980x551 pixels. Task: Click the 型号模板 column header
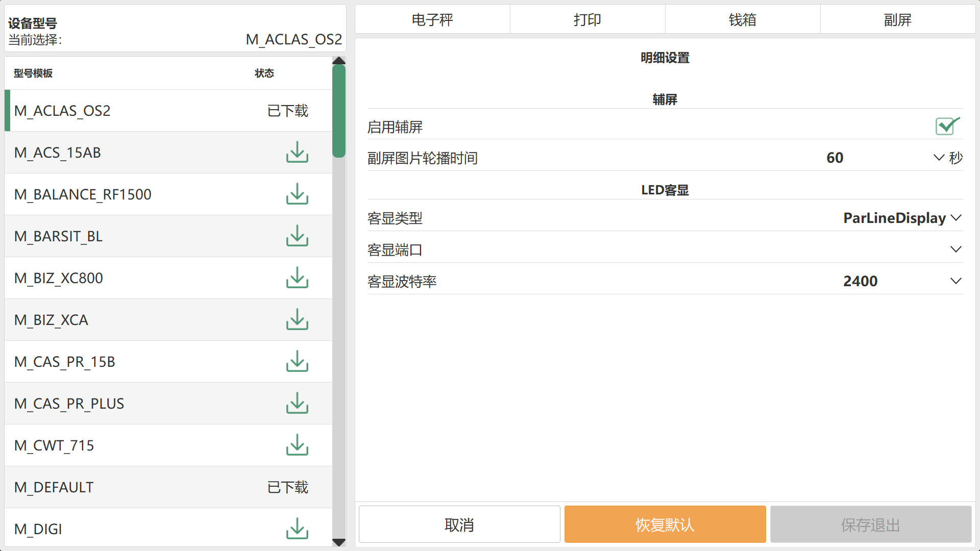33,73
